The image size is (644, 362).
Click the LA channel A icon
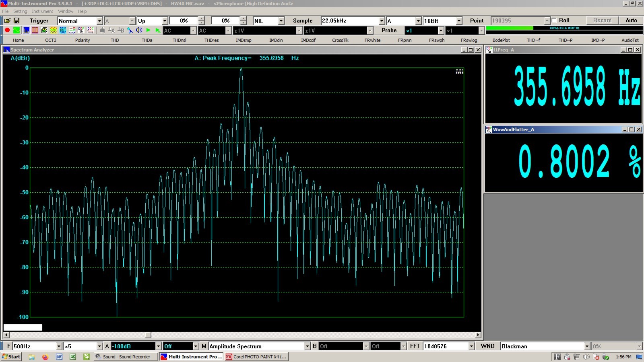coord(111,30)
